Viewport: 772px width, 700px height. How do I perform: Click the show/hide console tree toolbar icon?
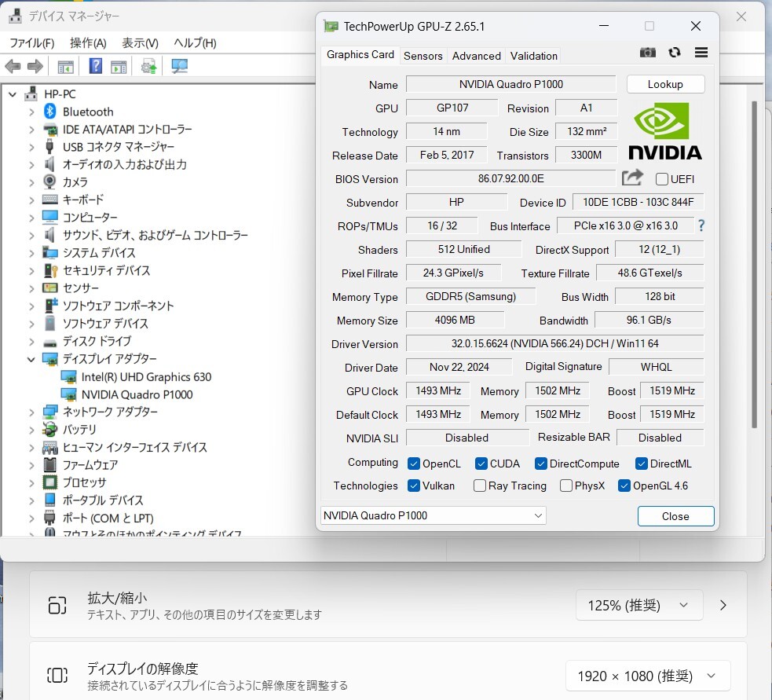point(65,67)
